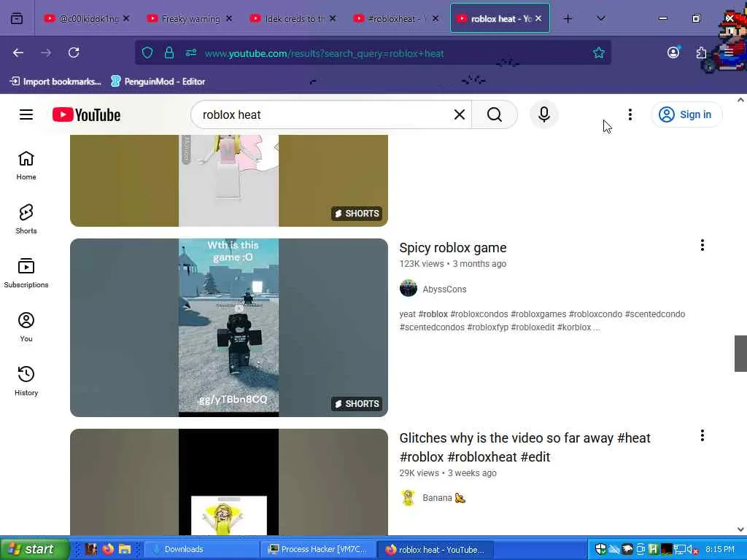Open YouTube settings three-dot menu
This screenshot has width=747, height=560.
point(630,114)
